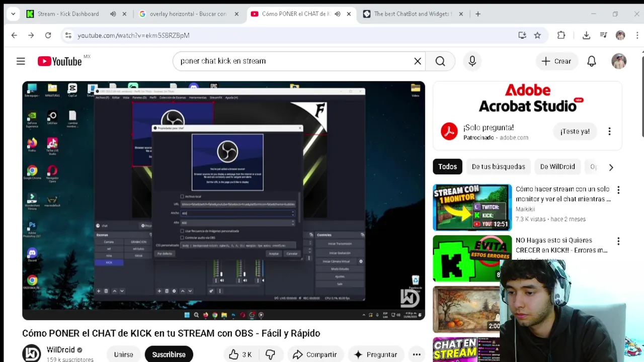Click the Chrome profile avatar in toolbar

[620, 35]
